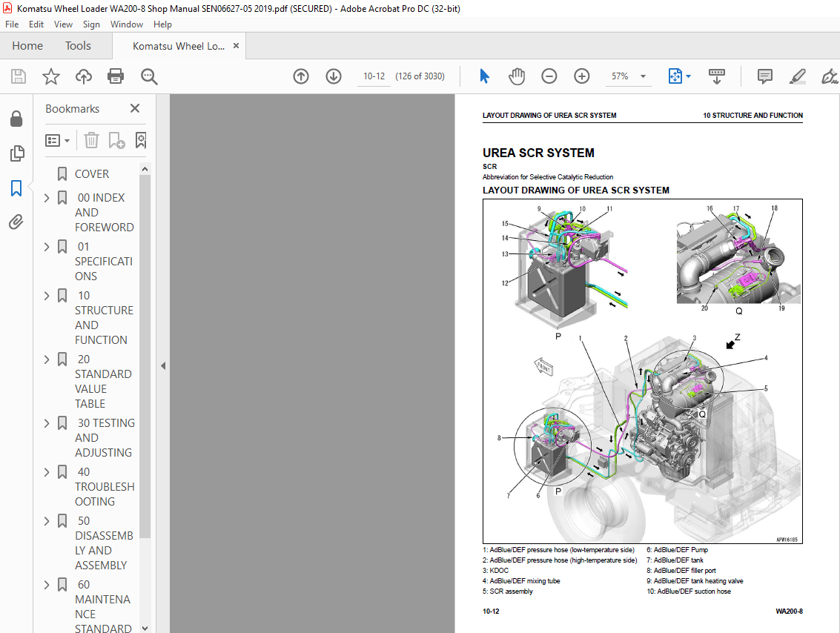Open the Sign menu
Screen dimensions: 840x633
(x=91, y=24)
